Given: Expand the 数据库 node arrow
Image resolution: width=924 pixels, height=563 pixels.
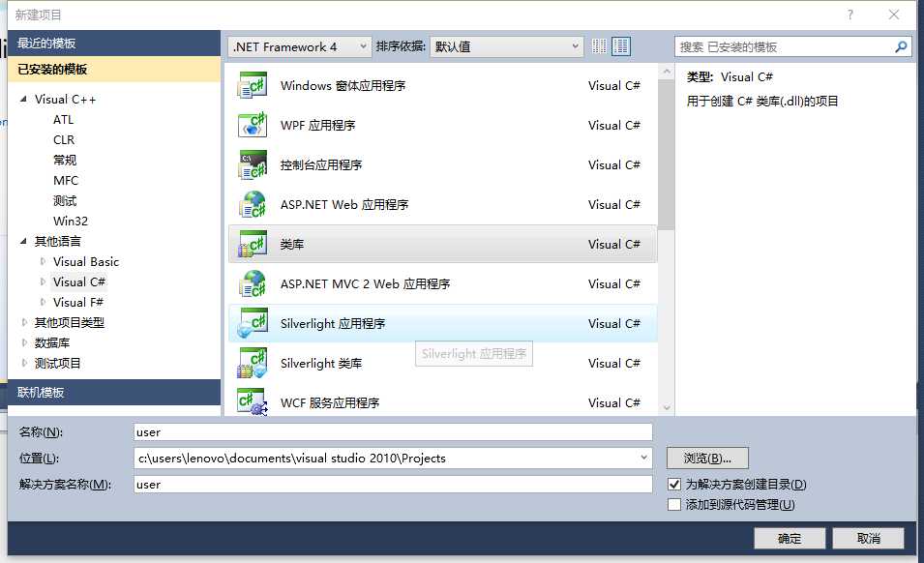Looking at the screenshot, I should pyautogui.click(x=24, y=342).
